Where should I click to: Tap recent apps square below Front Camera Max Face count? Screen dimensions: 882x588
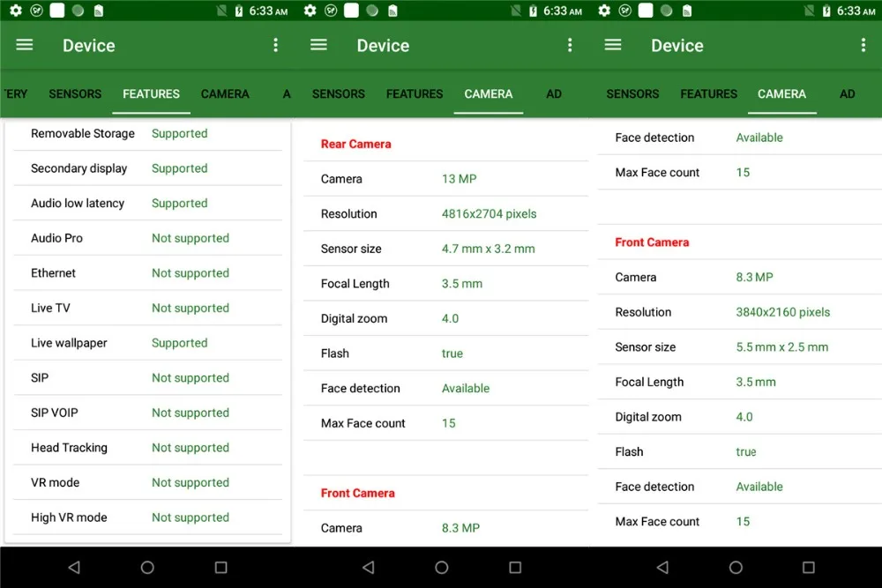click(x=809, y=567)
